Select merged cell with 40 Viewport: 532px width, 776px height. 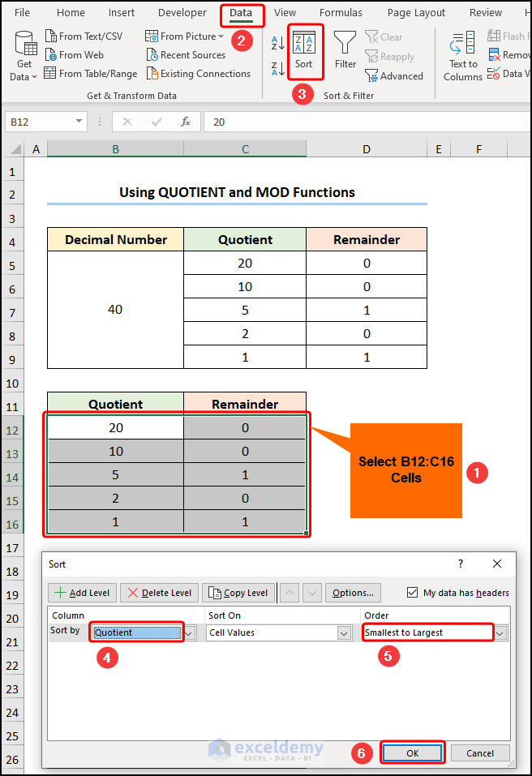tap(115, 310)
